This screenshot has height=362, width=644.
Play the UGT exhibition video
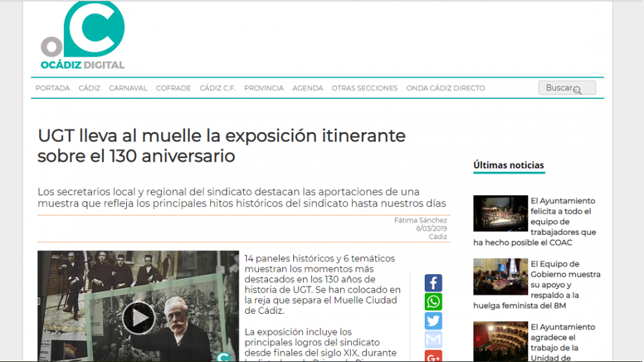click(x=139, y=318)
